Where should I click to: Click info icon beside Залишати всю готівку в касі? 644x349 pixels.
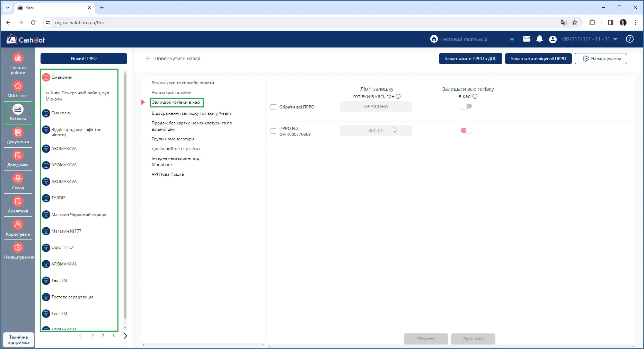point(475,96)
